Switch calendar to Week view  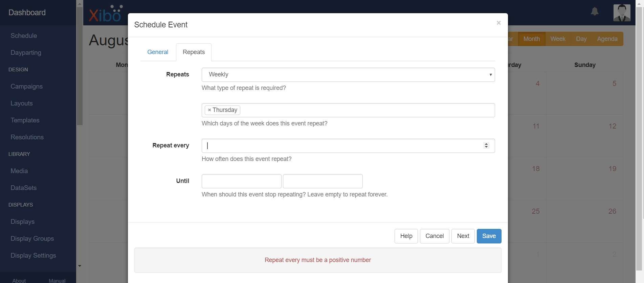(x=558, y=39)
